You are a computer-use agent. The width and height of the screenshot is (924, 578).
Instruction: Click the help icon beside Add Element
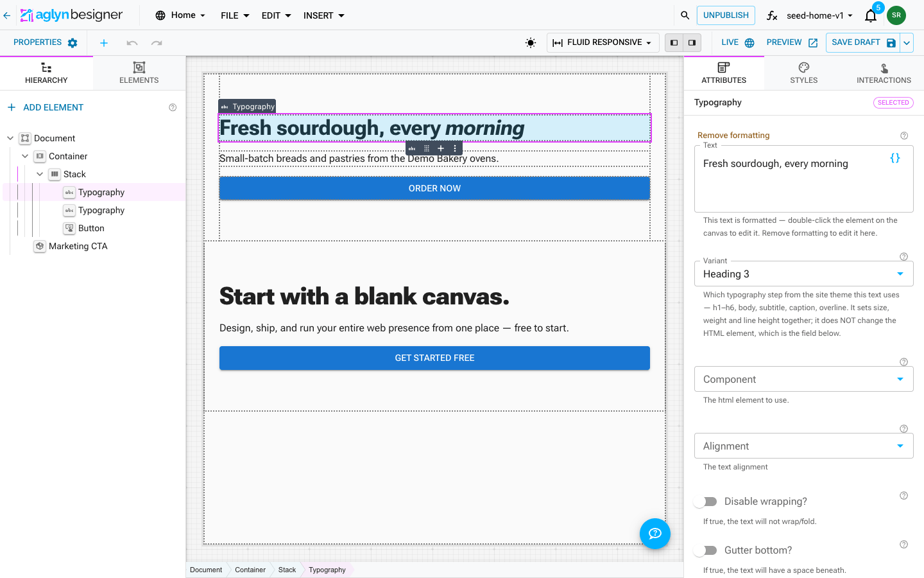coord(173,107)
